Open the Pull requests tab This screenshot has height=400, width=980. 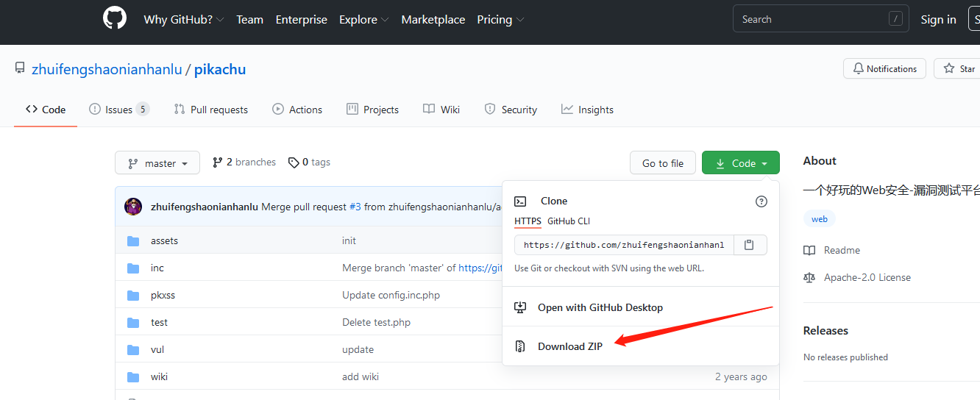point(211,110)
